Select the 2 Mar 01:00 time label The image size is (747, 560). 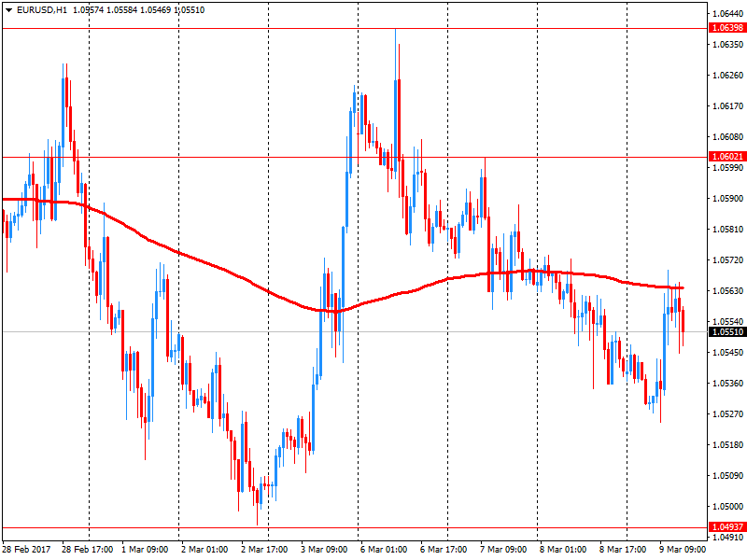[204, 550]
